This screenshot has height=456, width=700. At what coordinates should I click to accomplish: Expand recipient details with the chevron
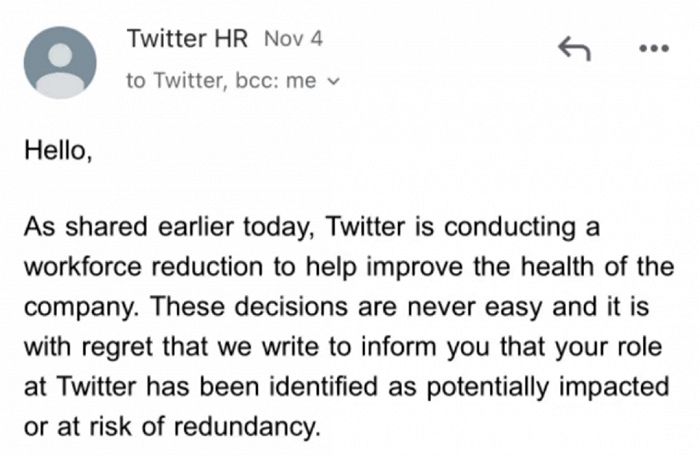click(333, 83)
